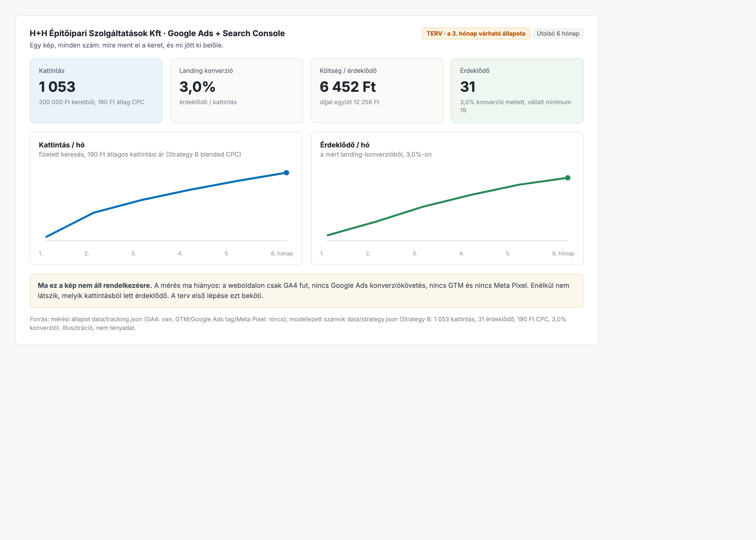The width and height of the screenshot is (756, 540).
Task: Click the Kattintás / hó chart title
Action: click(x=62, y=145)
